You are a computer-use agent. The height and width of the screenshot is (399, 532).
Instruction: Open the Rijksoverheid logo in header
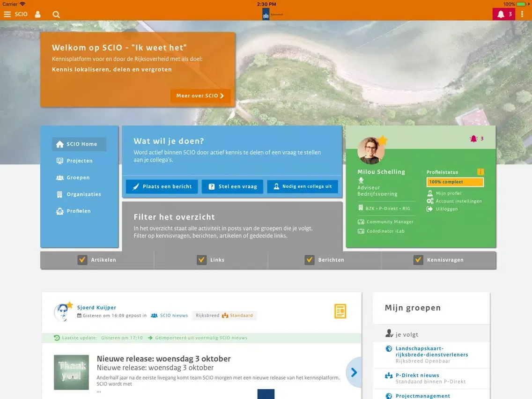266,15
